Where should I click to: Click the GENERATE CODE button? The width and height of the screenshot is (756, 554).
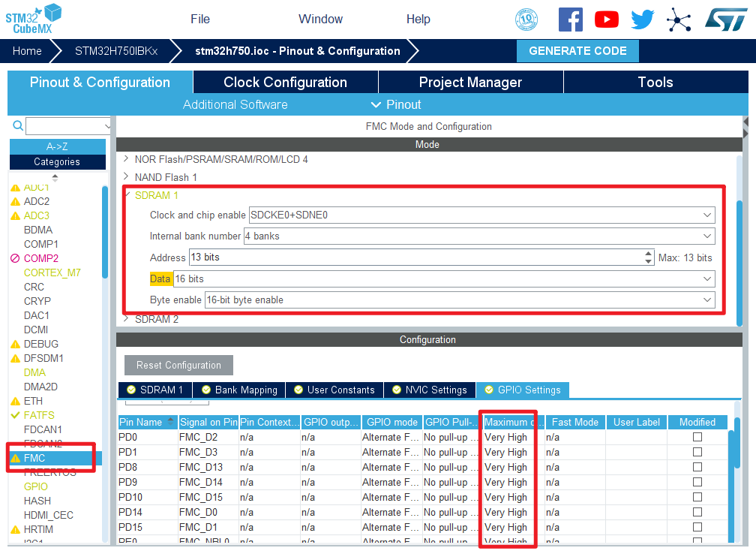577,51
